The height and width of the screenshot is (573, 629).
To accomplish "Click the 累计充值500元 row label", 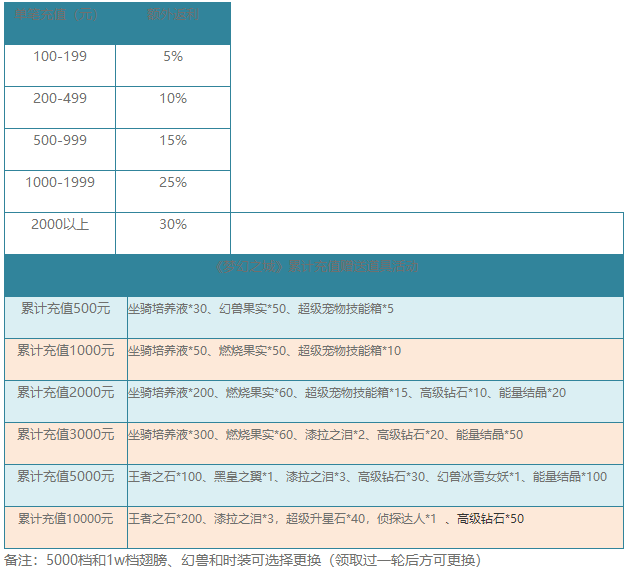I will pos(66,309).
